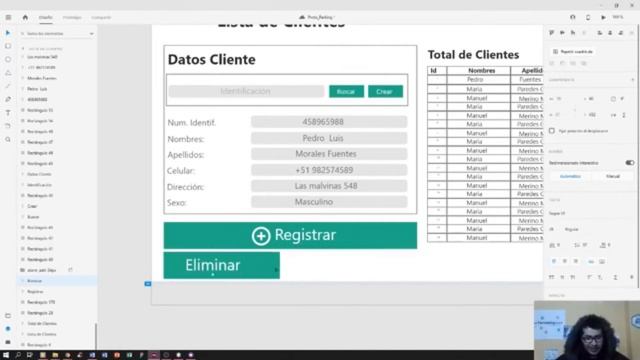Select the selected Eliminar layer in the Layers list
The height and width of the screenshot is (360, 640).
(x=57, y=281)
